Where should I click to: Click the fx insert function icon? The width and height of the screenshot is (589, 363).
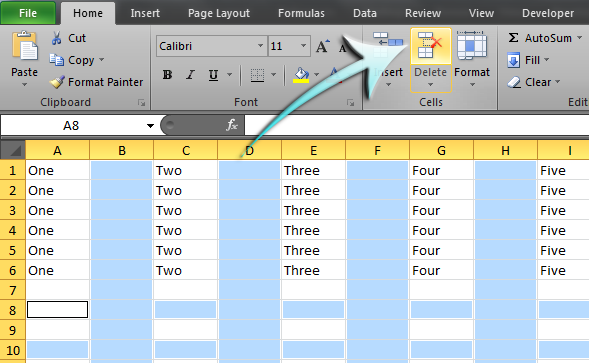[x=232, y=125]
